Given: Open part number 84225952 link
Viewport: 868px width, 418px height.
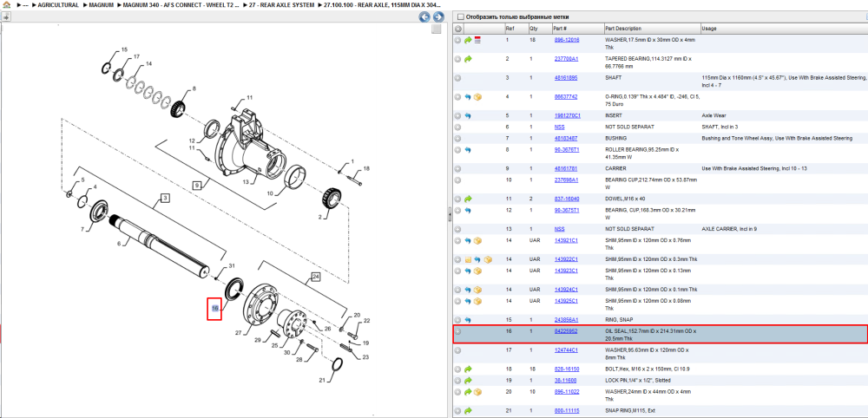Looking at the screenshot, I should (x=565, y=331).
